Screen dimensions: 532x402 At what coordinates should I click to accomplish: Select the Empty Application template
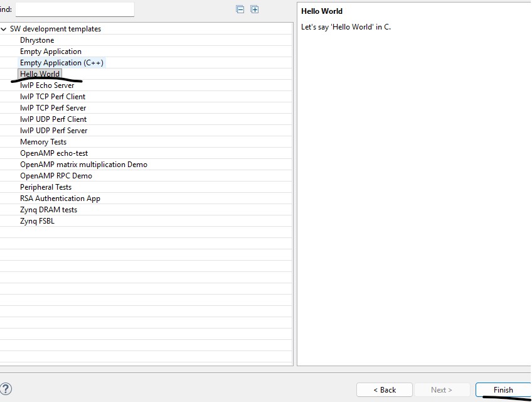click(51, 52)
